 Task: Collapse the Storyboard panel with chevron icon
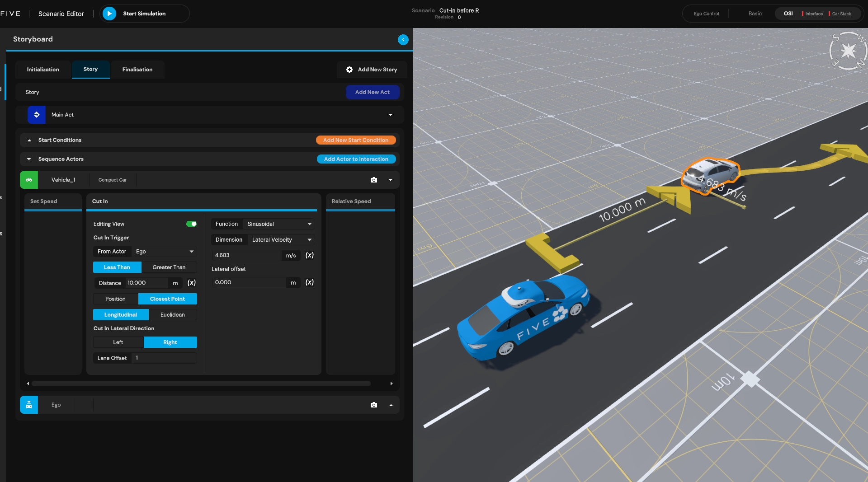point(403,40)
